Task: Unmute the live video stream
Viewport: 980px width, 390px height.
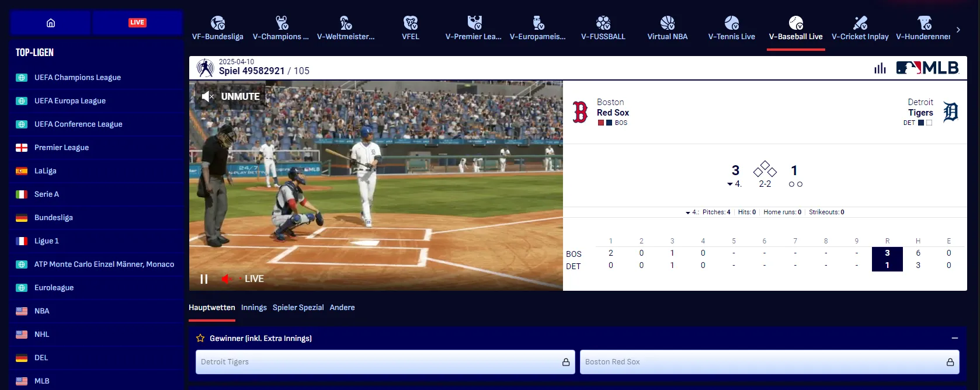Action: 231,96
